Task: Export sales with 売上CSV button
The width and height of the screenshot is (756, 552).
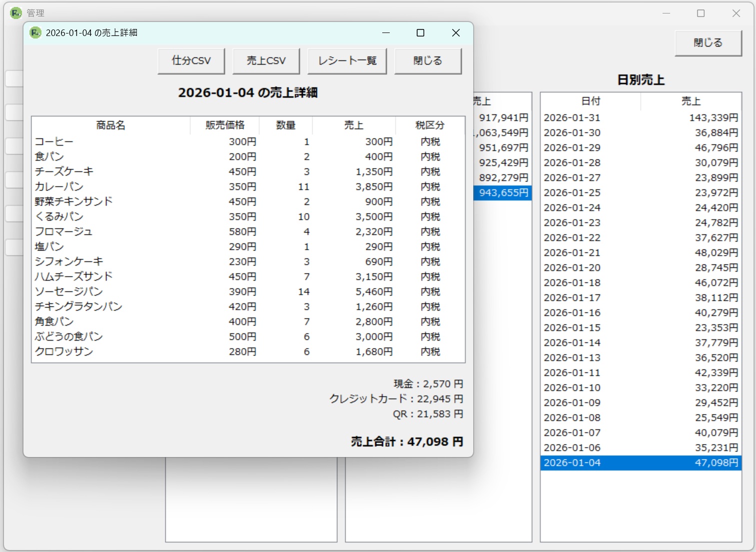Action: (266, 61)
